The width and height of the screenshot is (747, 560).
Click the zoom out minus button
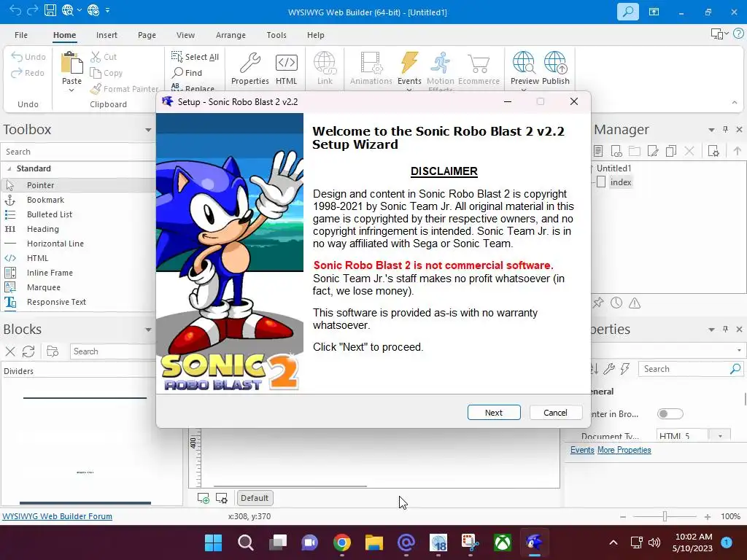(623, 517)
